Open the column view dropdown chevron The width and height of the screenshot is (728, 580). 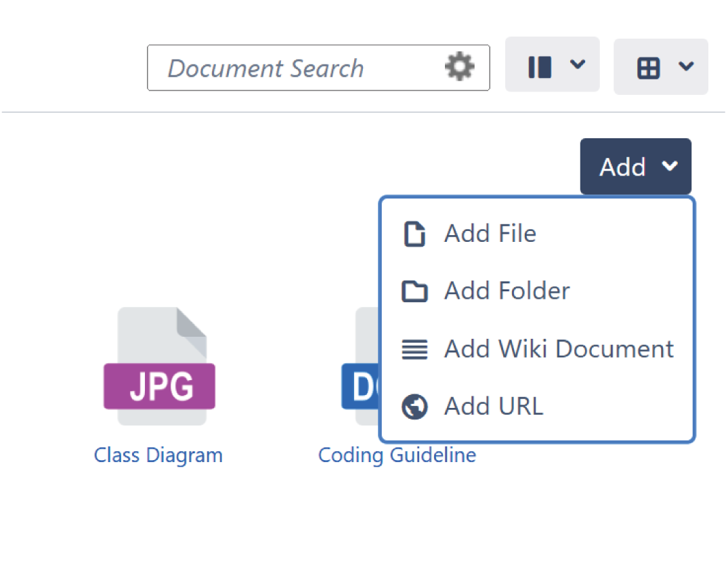(578, 65)
